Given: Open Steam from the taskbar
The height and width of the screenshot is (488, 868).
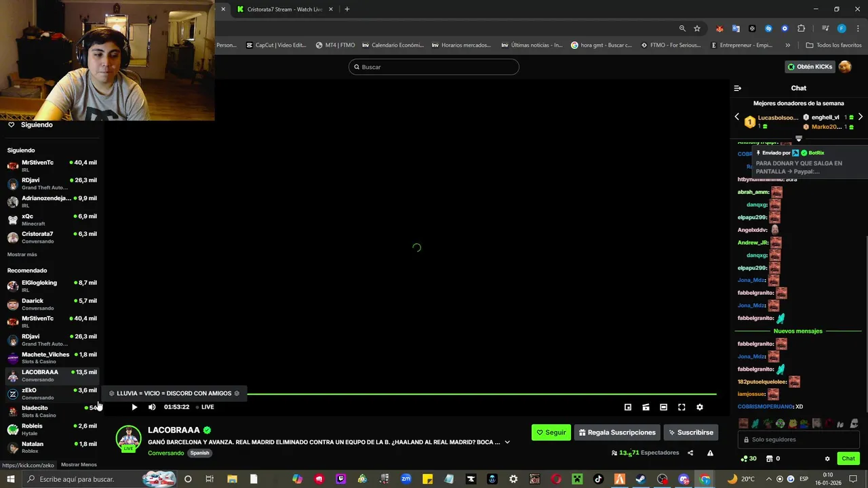Looking at the screenshot, I should point(640,479).
